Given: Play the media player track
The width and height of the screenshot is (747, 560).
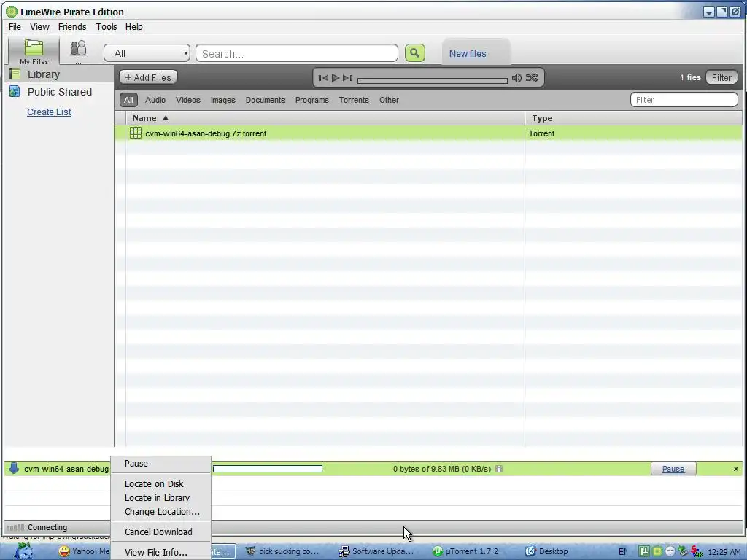Looking at the screenshot, I should point(336,77).
